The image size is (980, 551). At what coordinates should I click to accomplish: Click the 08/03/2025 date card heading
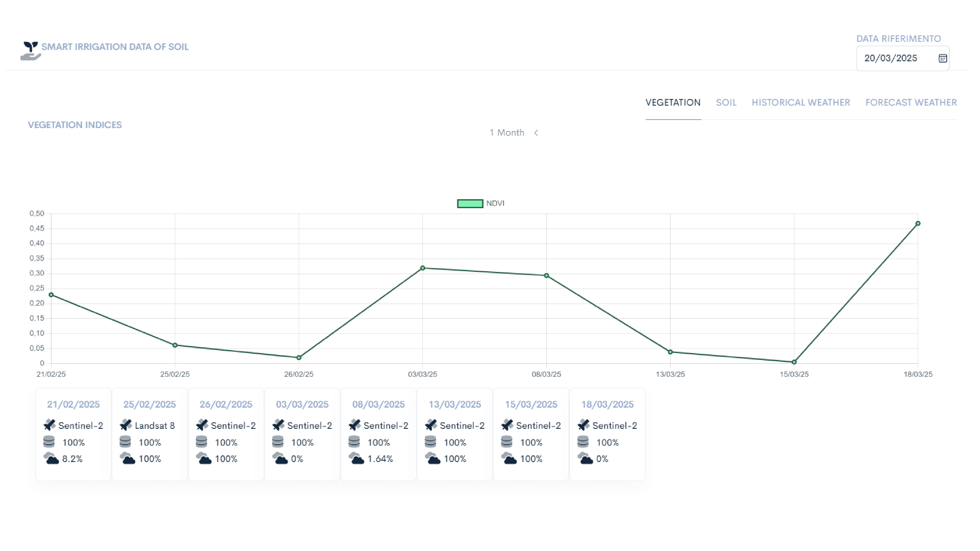378,404
